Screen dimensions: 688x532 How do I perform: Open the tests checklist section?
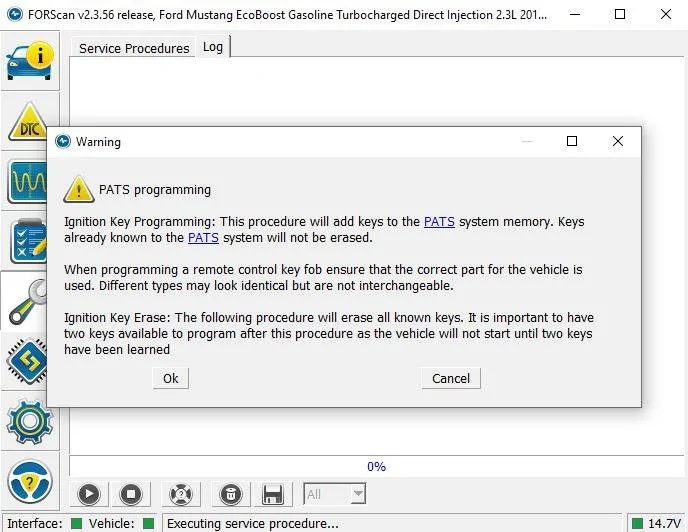point(29,242)
